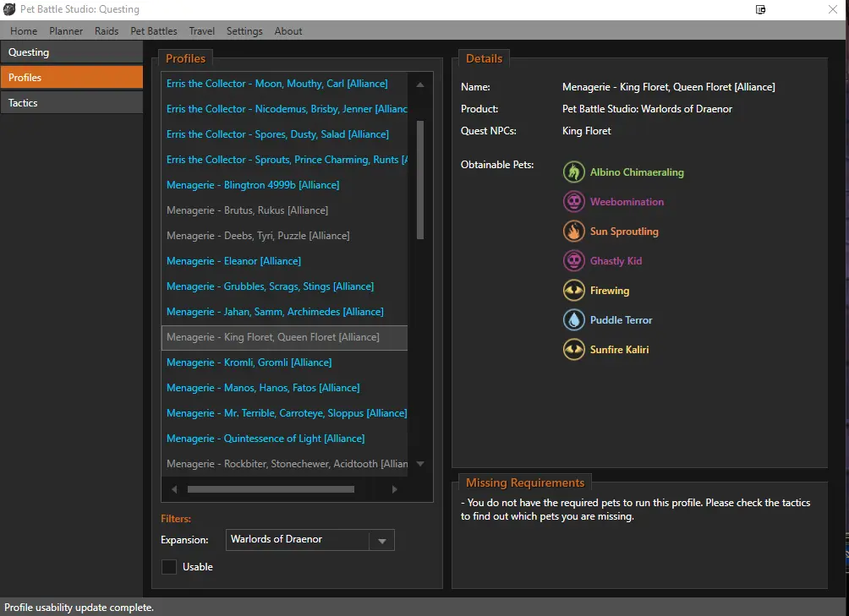Open the Settings menu

tap(244, 30)
